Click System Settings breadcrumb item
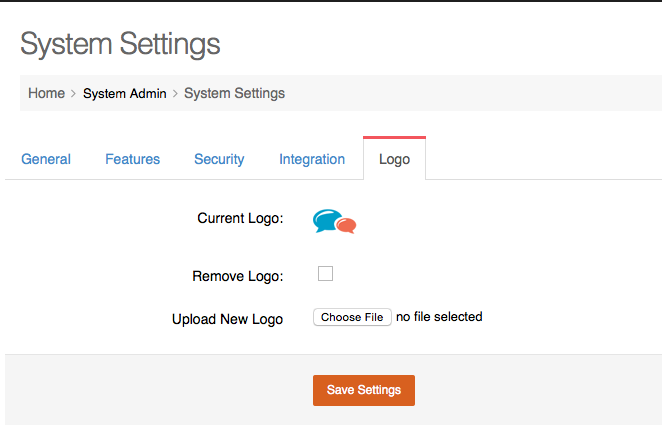This screenshot has height=425, width=662. coord(234,93)
